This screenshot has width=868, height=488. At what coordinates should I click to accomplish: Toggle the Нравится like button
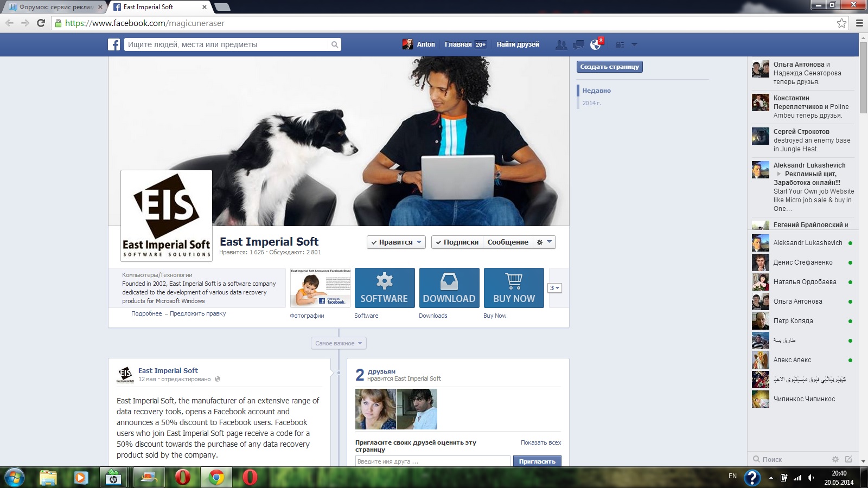tap(396, 242)
